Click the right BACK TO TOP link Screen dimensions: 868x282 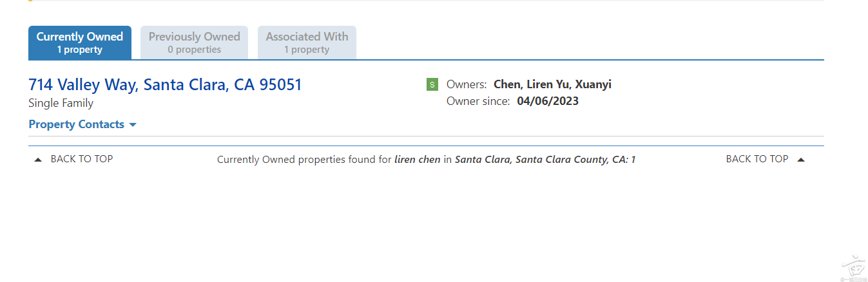click(x=757, y=159)
